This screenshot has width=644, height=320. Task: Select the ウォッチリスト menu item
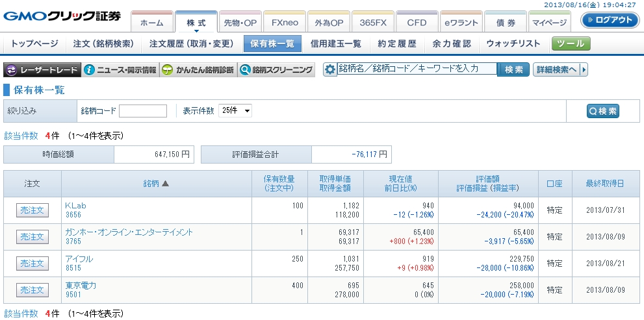pos(513,44)
